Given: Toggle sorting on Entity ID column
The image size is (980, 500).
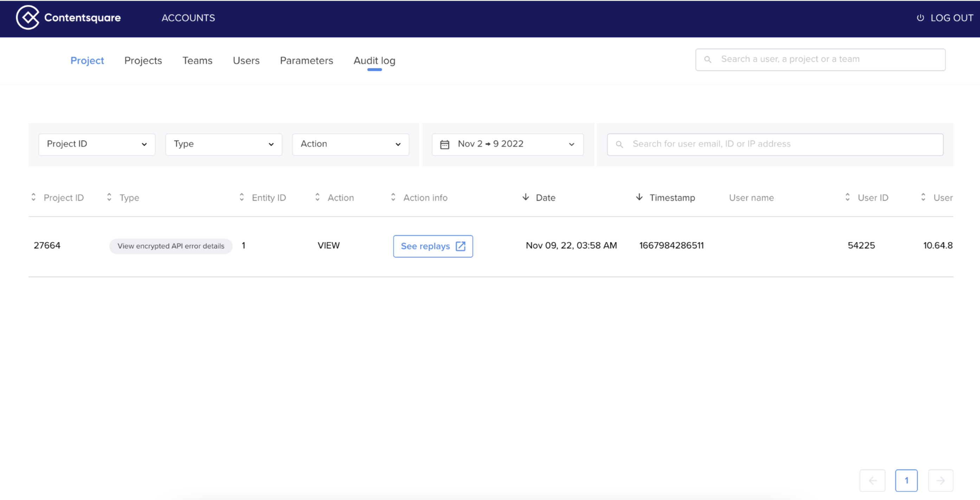Looking at the screenshot, I should pyautogui.click(x=241, y=197).
